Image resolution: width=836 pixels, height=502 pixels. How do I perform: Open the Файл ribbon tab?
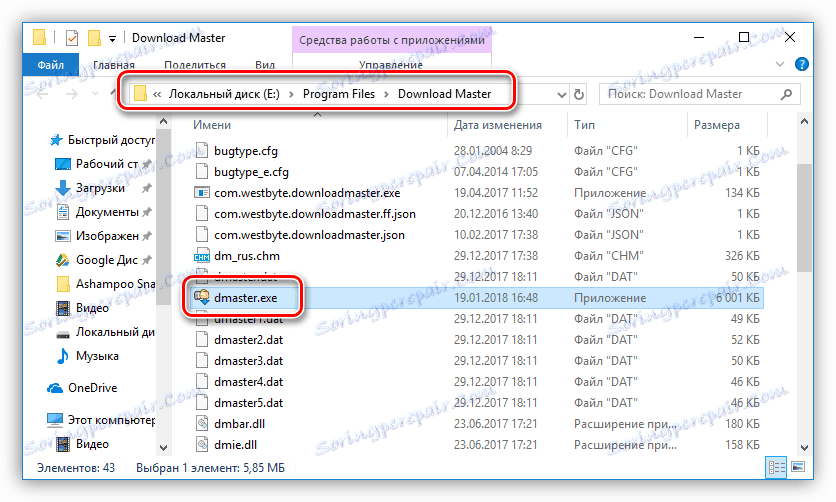[x=51, y=65]
